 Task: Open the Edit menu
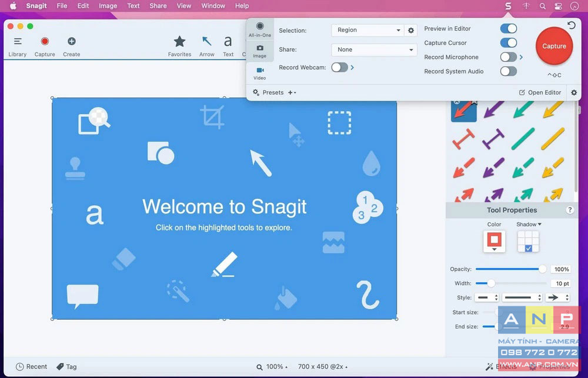tap(83, 6)
